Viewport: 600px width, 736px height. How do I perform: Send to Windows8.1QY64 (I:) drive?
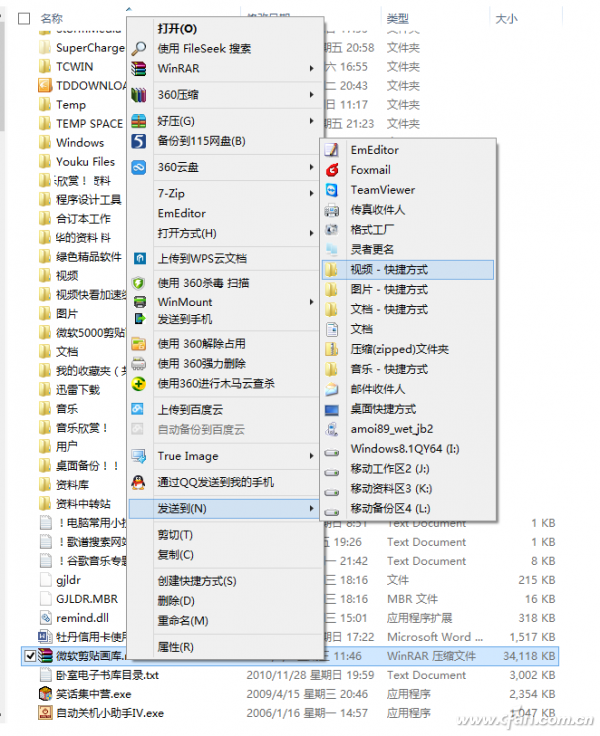pos(408,449)
